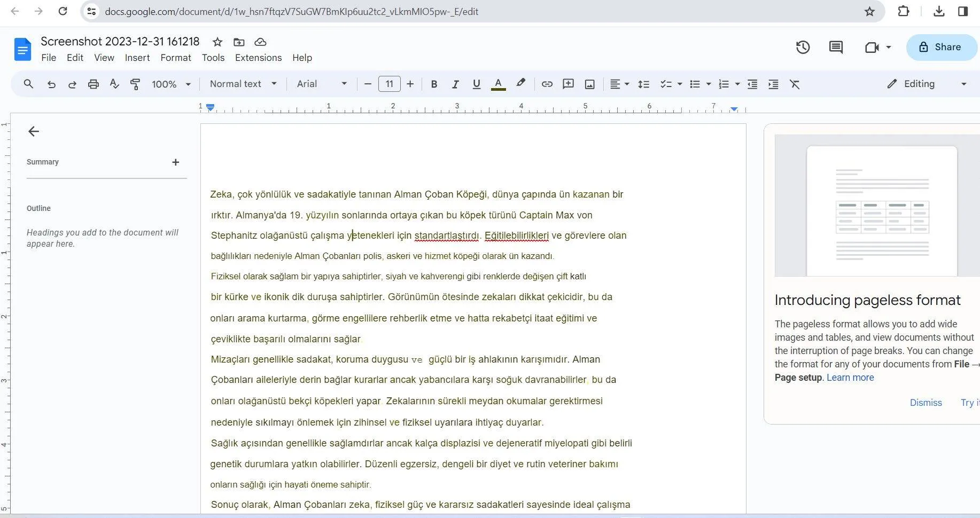Open the insert link tool
Image resolution: width=980 pixels, height=518 pixels.
pos(547,84)
